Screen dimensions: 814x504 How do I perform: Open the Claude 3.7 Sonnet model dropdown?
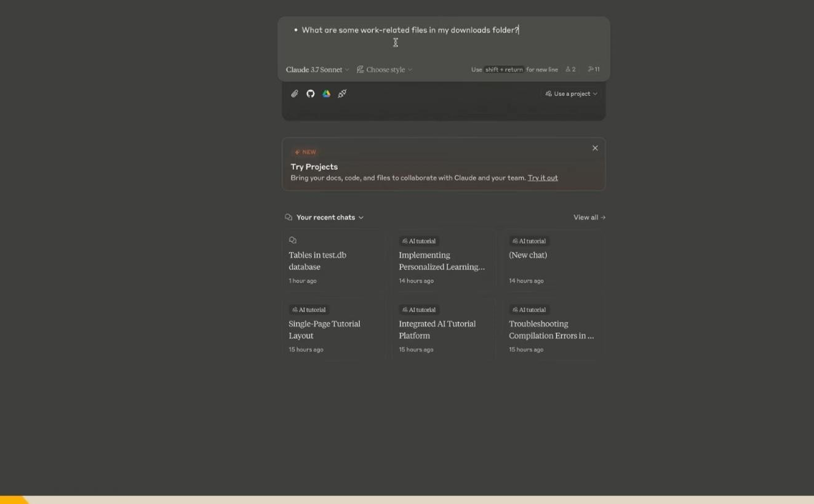[x=316, y=69]
